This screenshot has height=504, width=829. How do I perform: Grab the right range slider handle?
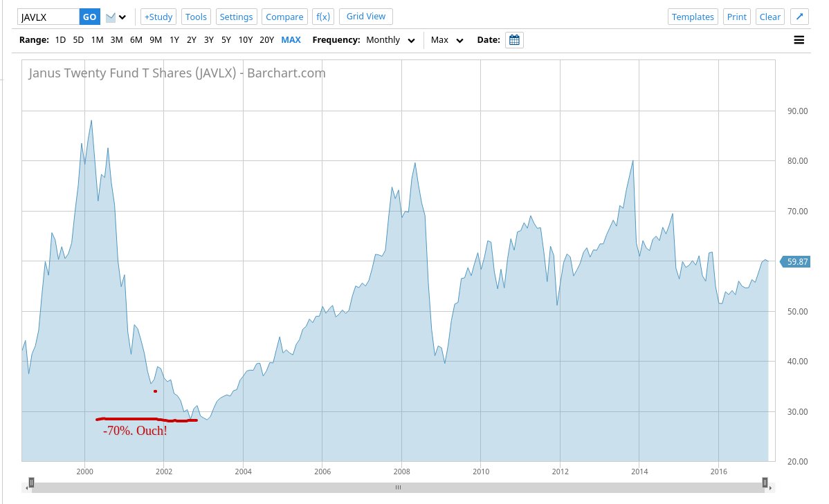[765, 483]
